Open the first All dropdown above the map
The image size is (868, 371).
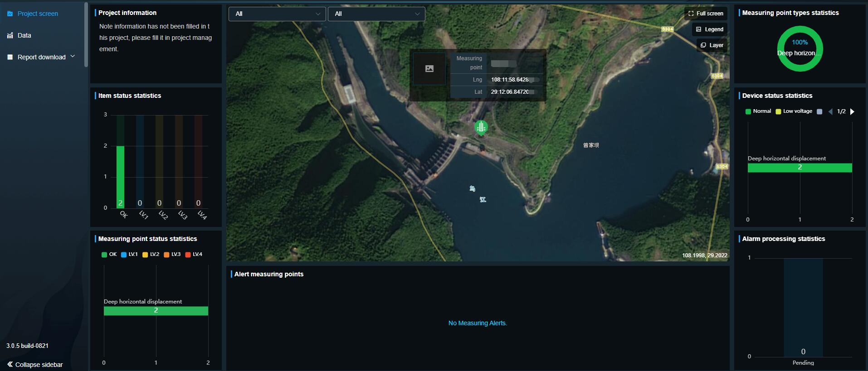(277, 14)
